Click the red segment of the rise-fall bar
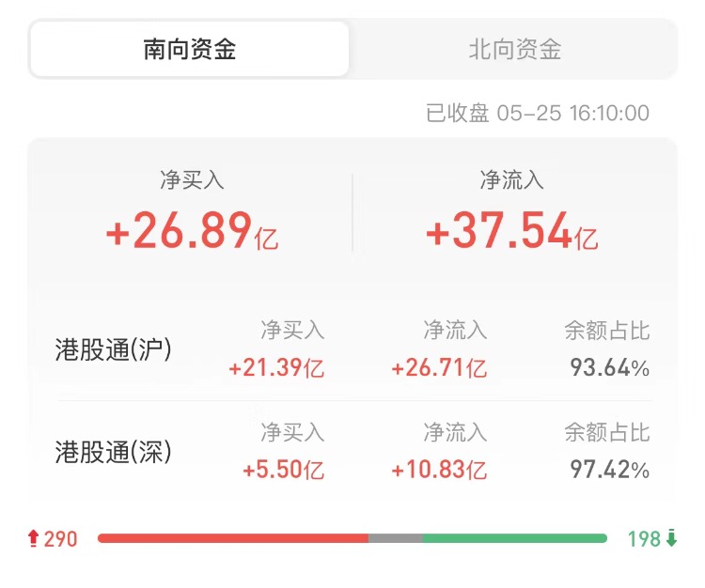This screenshot has height=588, width=705. 233,538
